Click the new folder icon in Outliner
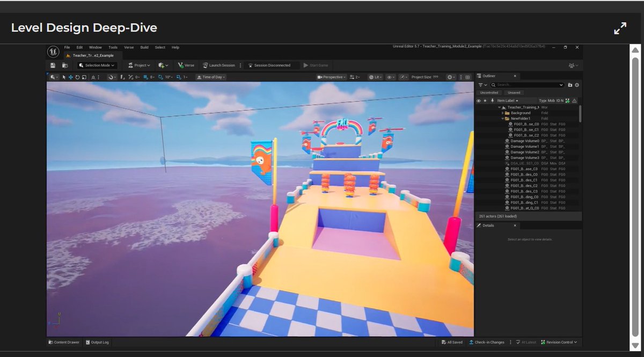Screen dimensions: 644x357 (570, 85)
